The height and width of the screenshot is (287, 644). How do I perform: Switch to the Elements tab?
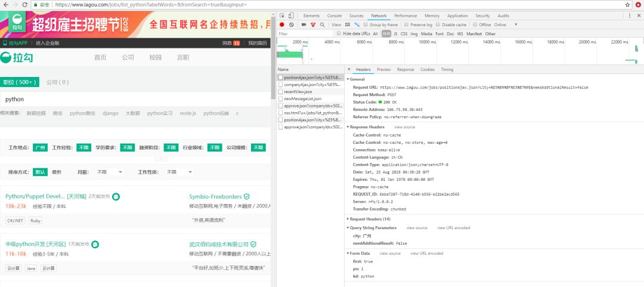pos(311,16)
